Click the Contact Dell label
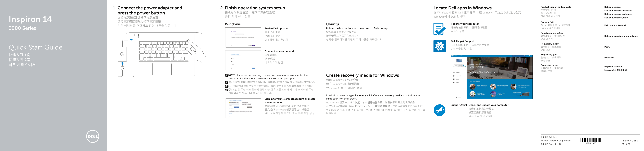This screenshot has width=644, height=151. point(547,22)
